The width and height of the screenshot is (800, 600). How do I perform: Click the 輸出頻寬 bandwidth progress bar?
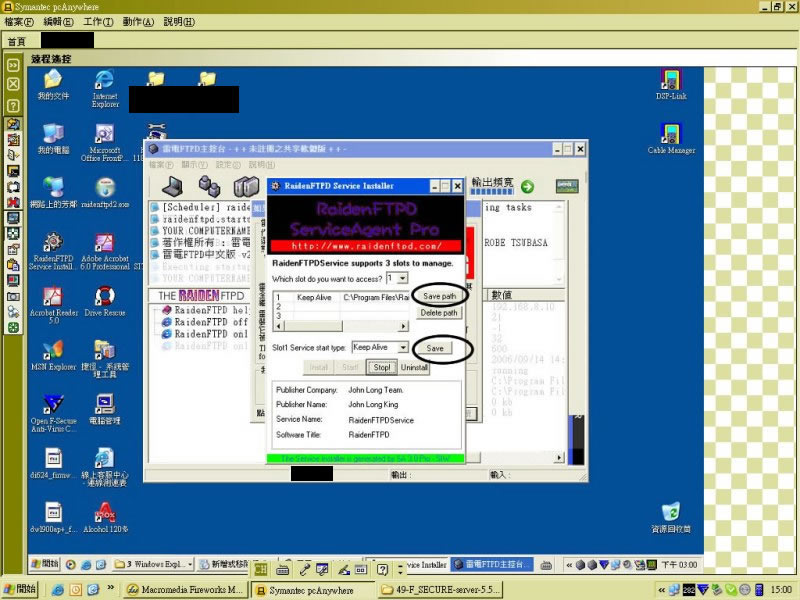[492, 192]
